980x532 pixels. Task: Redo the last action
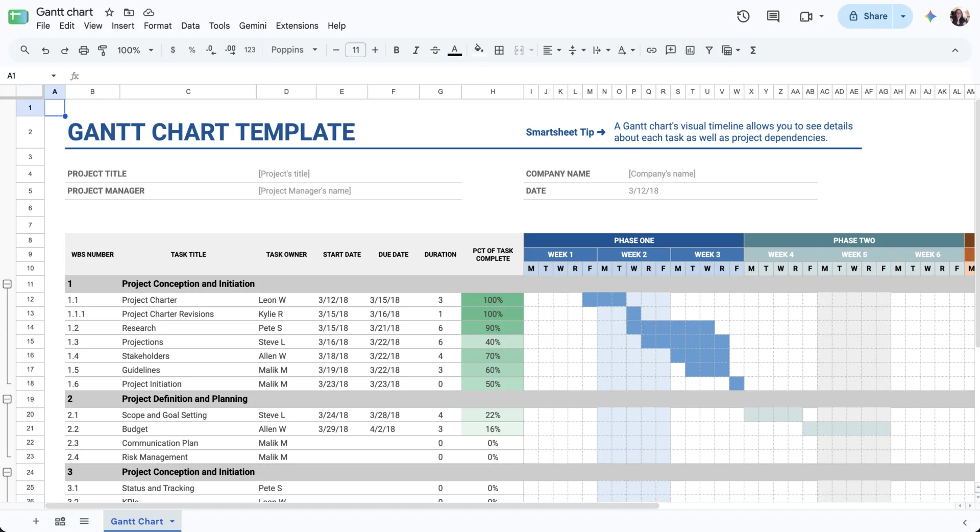pyautogui.click(x=64, y=50)
